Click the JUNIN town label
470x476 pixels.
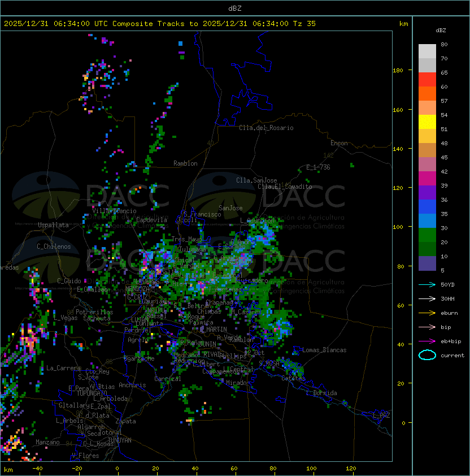(x=207, y=344)
